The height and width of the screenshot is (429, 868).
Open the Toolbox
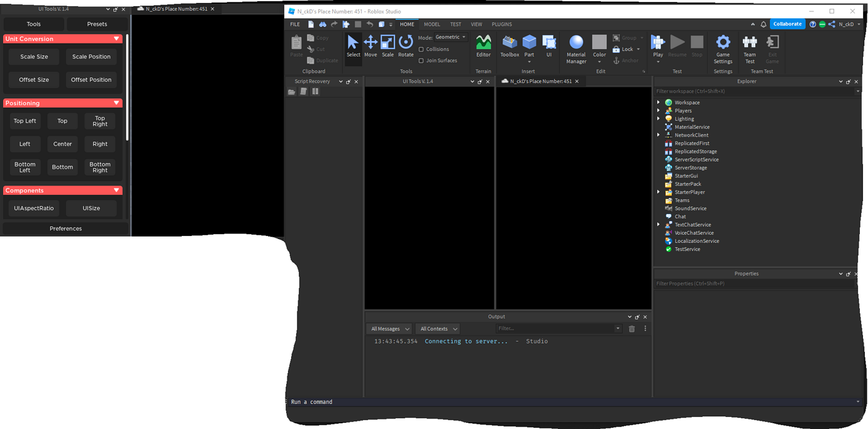coord(509,45)
